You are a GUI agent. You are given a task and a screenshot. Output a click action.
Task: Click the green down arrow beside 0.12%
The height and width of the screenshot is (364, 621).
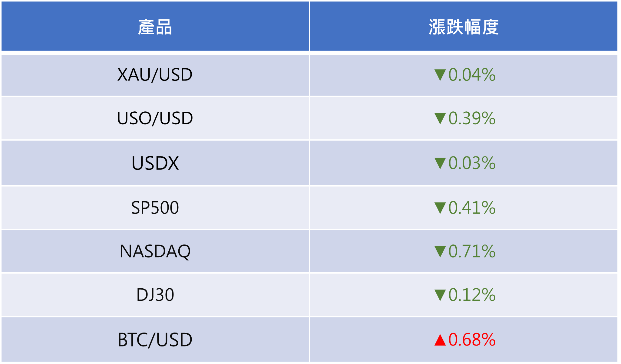(x=440, y=295)
